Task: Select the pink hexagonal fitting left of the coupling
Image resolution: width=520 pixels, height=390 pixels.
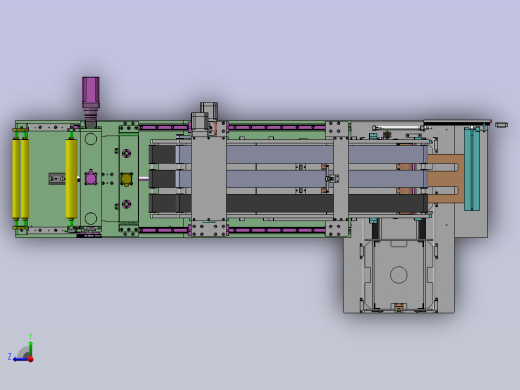Action: [90, 178]
